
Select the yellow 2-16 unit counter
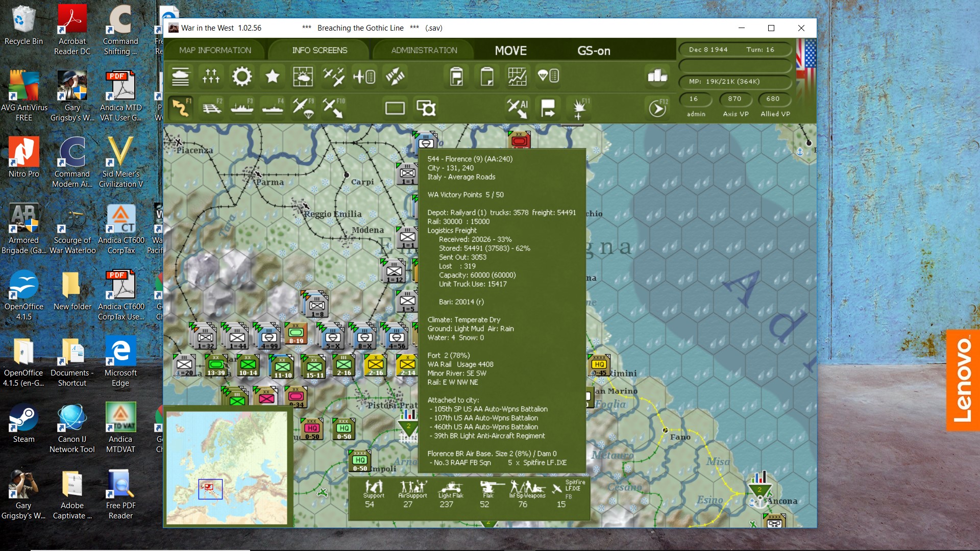(x=376, y=365)
